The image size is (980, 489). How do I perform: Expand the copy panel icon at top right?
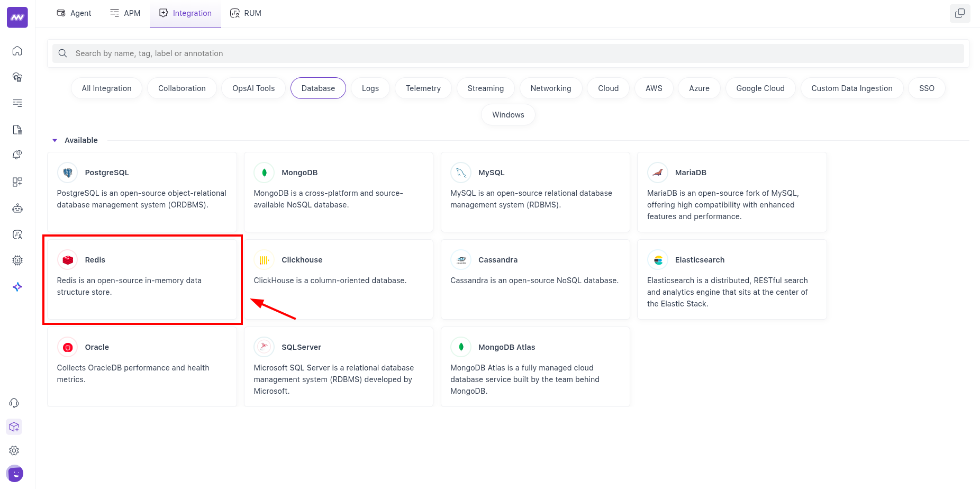coord(960,13)
